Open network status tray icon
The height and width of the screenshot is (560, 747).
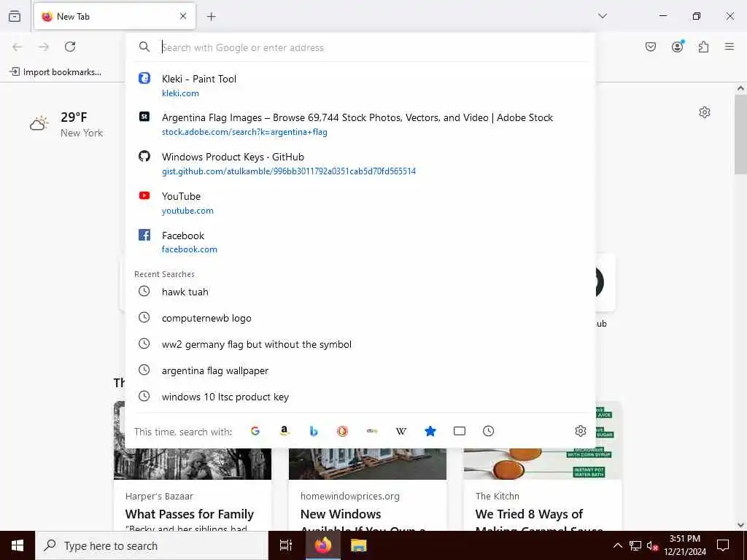click(635, 545)
